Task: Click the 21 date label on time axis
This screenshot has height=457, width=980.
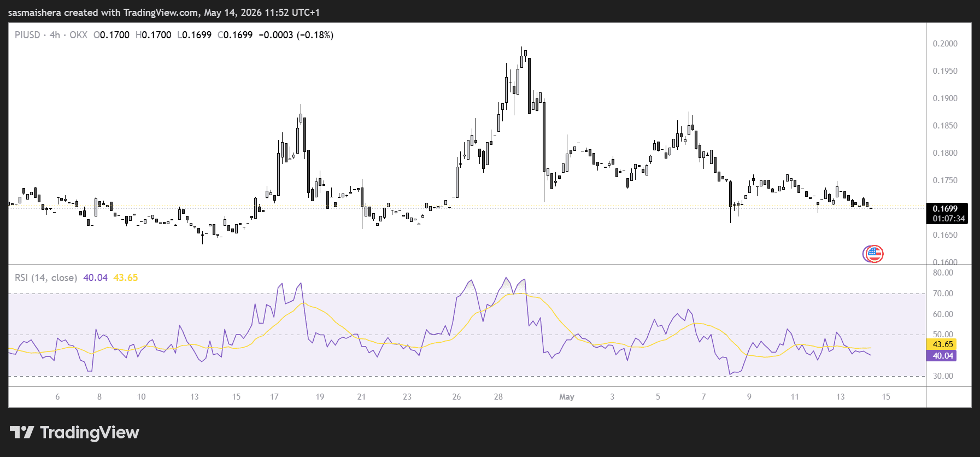Action: point(361,397)
